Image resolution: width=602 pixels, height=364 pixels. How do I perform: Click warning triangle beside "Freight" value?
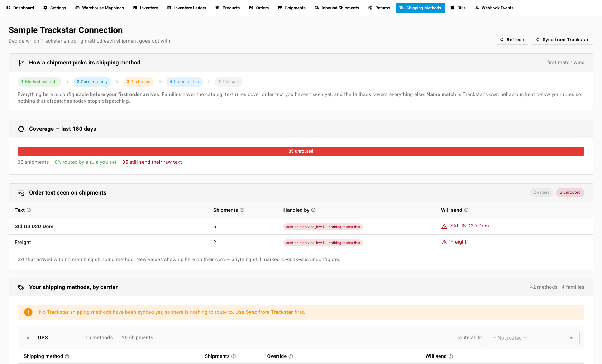(x=444, y=242)
